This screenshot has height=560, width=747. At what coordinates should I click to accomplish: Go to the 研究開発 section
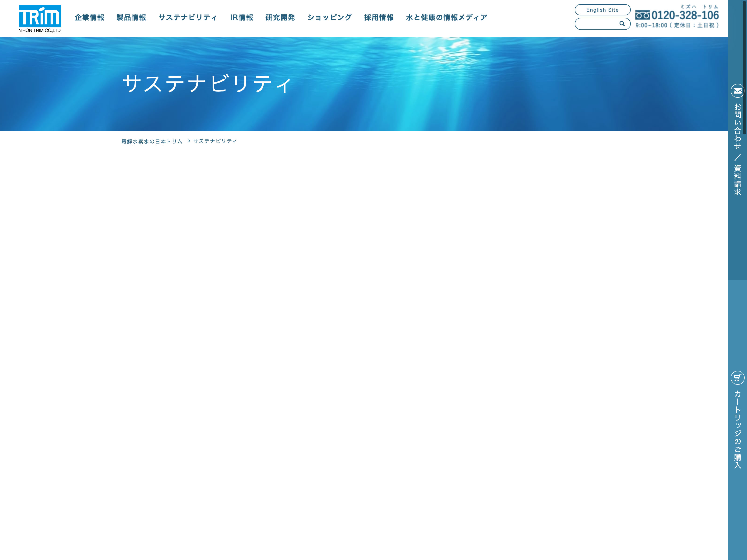pos(280,17)
